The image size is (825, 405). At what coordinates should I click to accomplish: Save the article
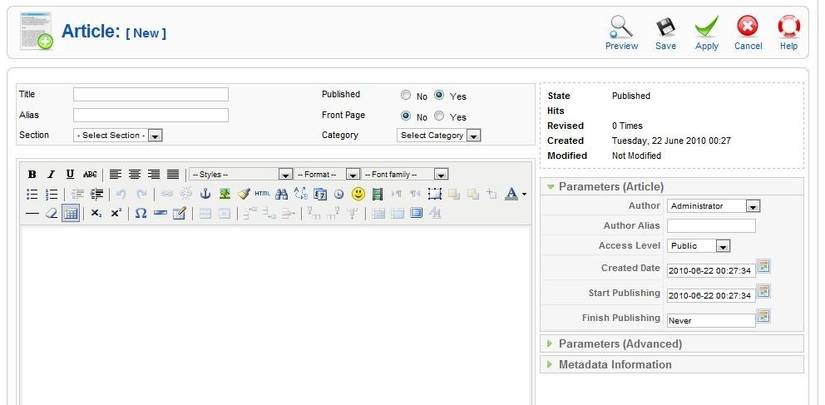pos(666,33)
